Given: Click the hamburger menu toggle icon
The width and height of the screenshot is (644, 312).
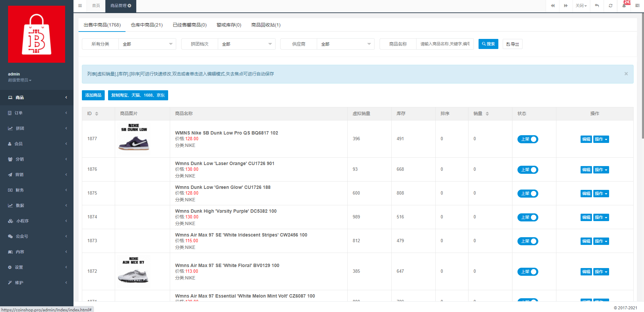Looking at the screenshot, I should point(80,6).
